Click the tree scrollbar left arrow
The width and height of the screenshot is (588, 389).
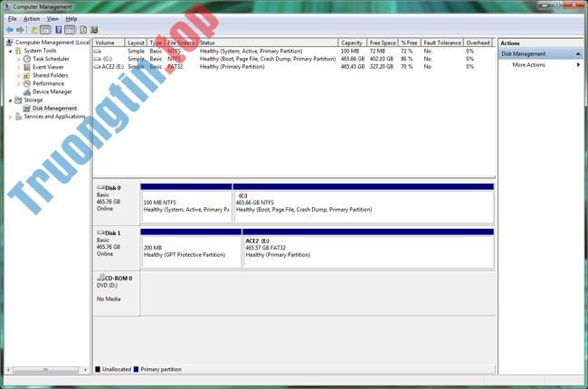coord(8,370)
